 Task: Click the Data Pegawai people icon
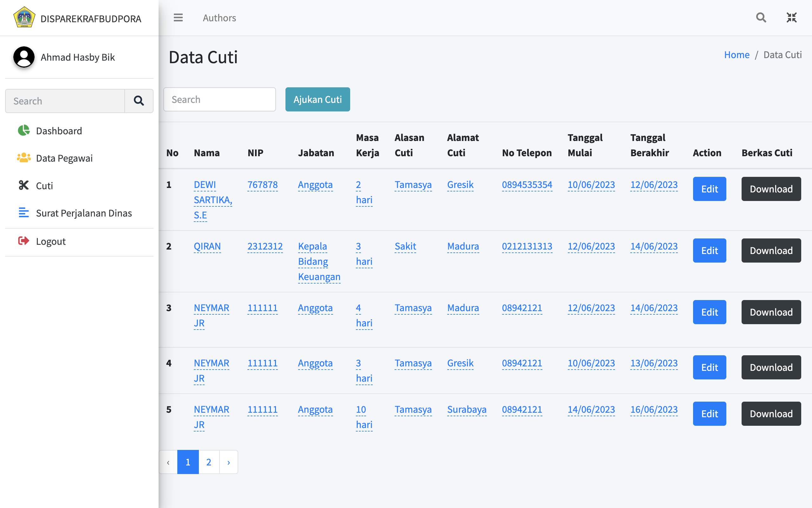(x=23, y=157)
